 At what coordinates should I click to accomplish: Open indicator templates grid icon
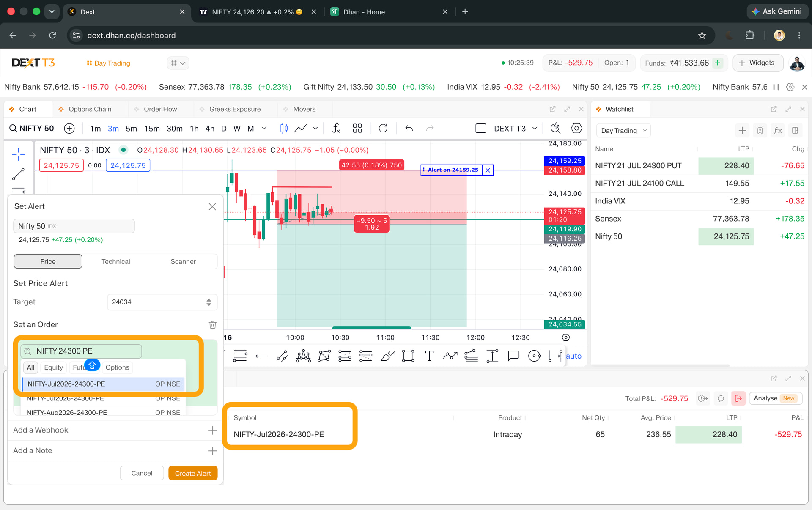(357, 129)
